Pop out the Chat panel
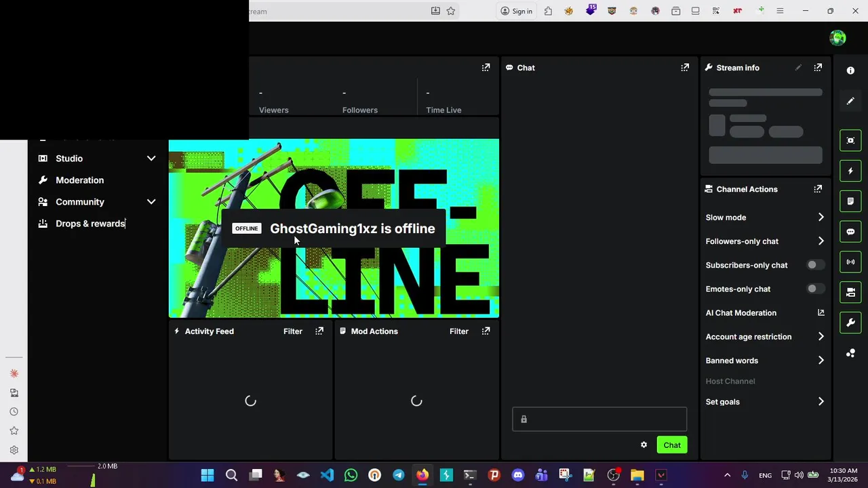The image size is (868, 488). point(685,68)
